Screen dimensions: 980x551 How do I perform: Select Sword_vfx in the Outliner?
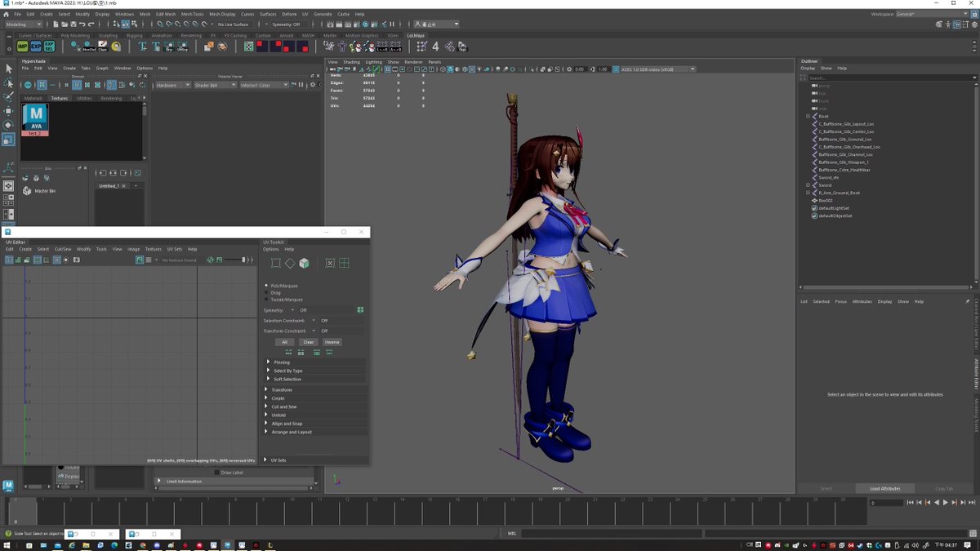pos(829,177)
